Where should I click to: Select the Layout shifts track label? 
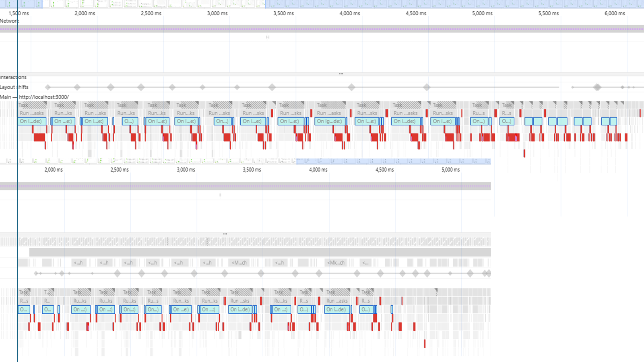pyautogui.click(x=14, y=87)
